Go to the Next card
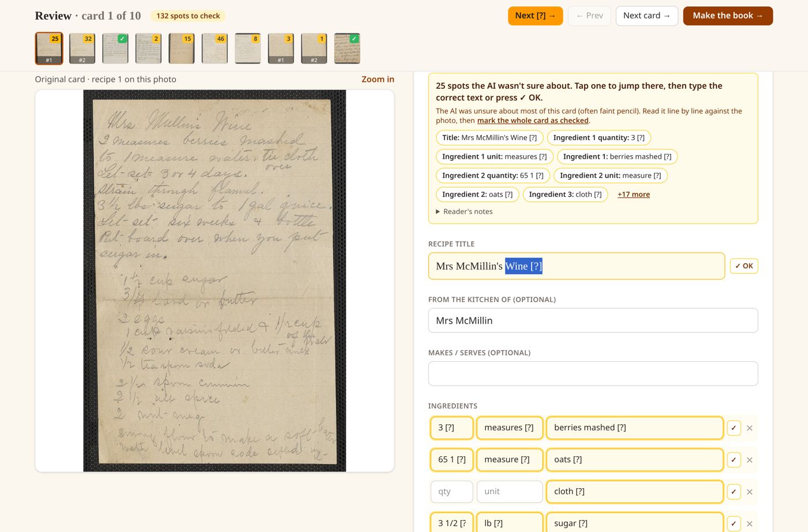Viewport: 808px width, 532px height. click(x=646, y=16)
